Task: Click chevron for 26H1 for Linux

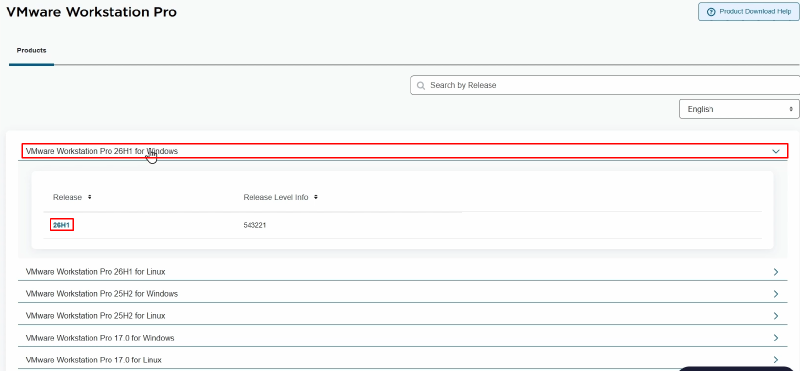Action: click(x=776, y=272)
